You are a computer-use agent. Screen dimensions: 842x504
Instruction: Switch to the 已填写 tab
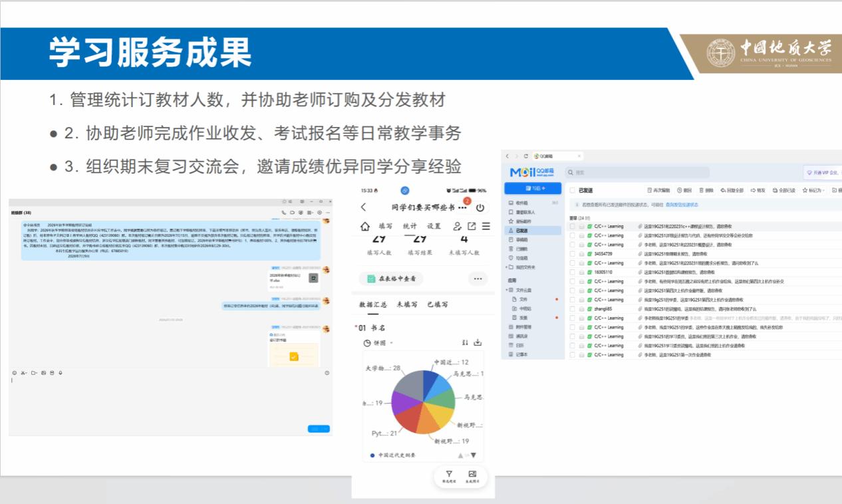pos(437,305)
